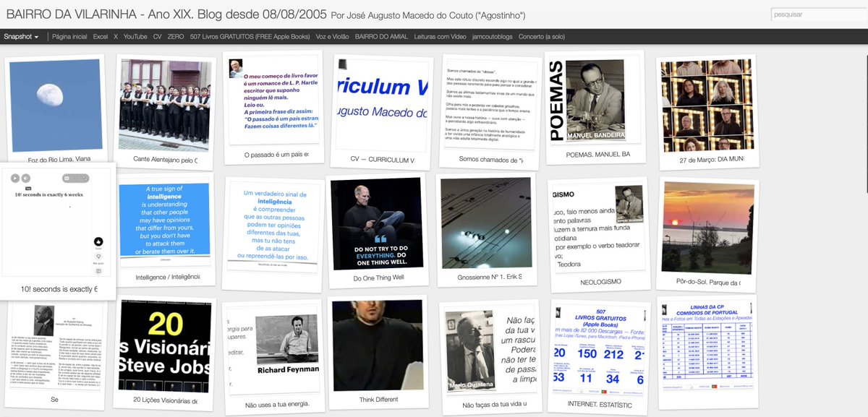Image resolution: width=868 pixels, height=417 pixels.
Task: Open the ZERO page link
Action: (x=175, y=36)
